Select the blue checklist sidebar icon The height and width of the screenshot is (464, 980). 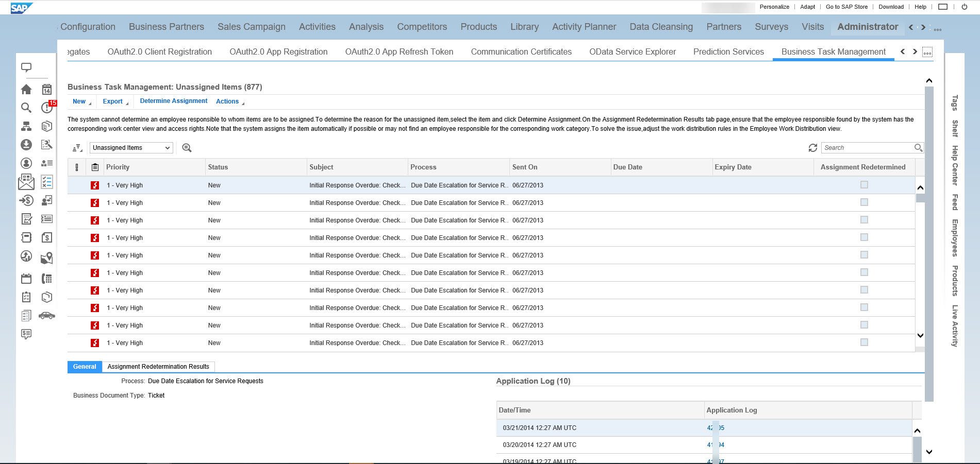click(47, 182)
